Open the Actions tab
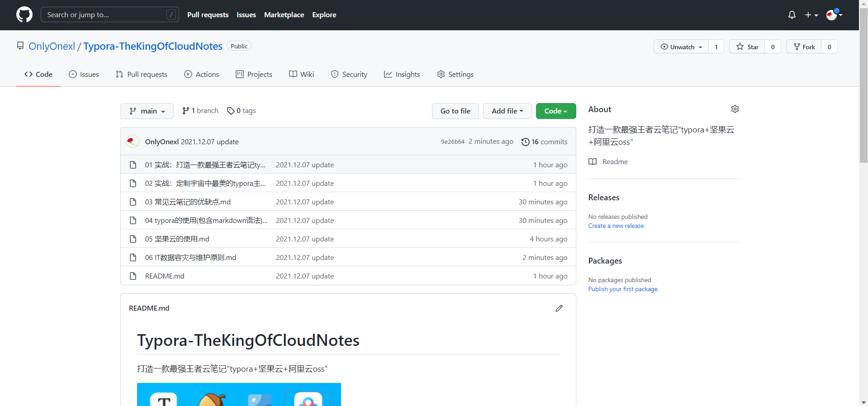 (202, 74)
